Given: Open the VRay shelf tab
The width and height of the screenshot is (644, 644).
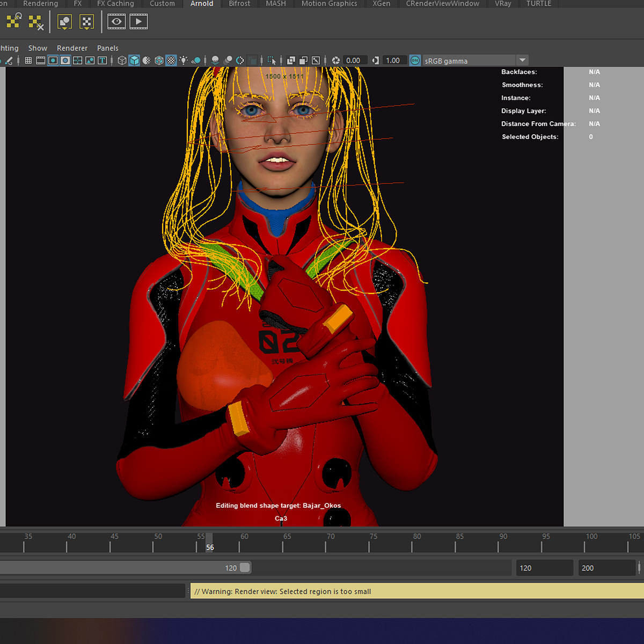Looking at the screenshot, I should [503, 4].
